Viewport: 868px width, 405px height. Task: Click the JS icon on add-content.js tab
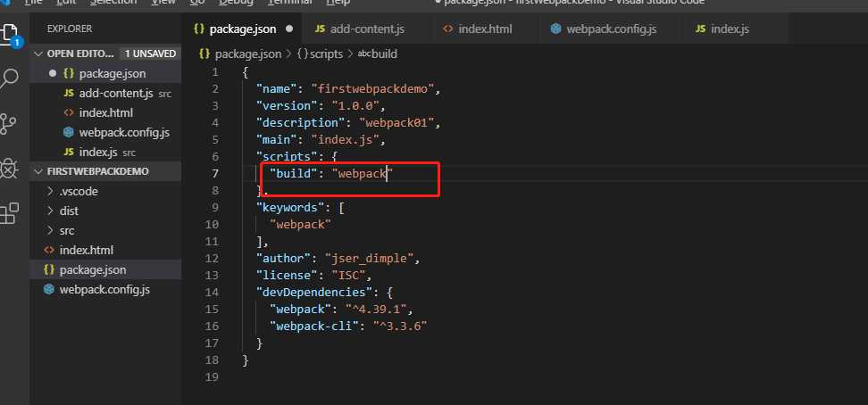(320, 29)
